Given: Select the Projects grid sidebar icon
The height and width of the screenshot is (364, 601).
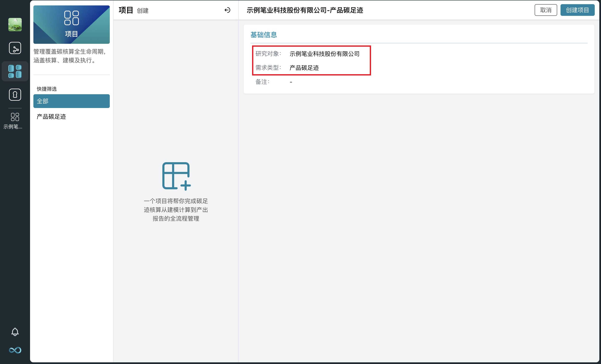Looking at the screenshot, I should (15, 71).
